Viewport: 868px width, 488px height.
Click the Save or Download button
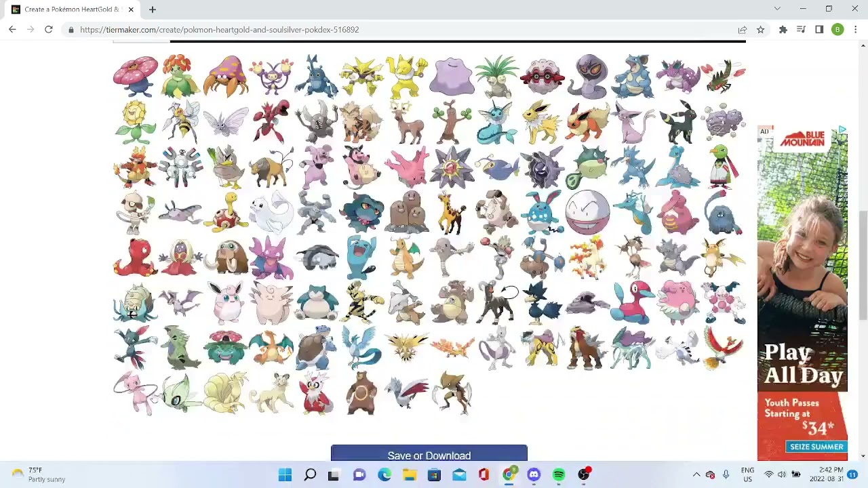pyautogui.click(x=429, y=455)
